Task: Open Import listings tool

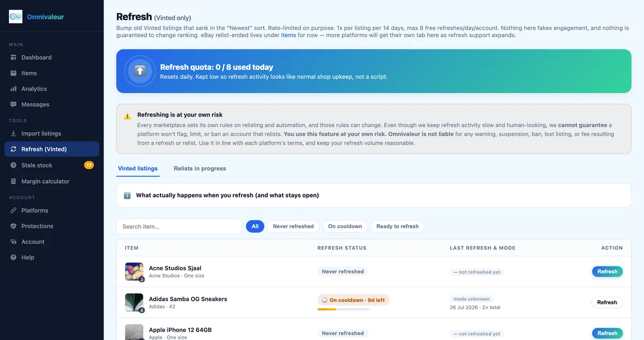Action: click(52, 133)
